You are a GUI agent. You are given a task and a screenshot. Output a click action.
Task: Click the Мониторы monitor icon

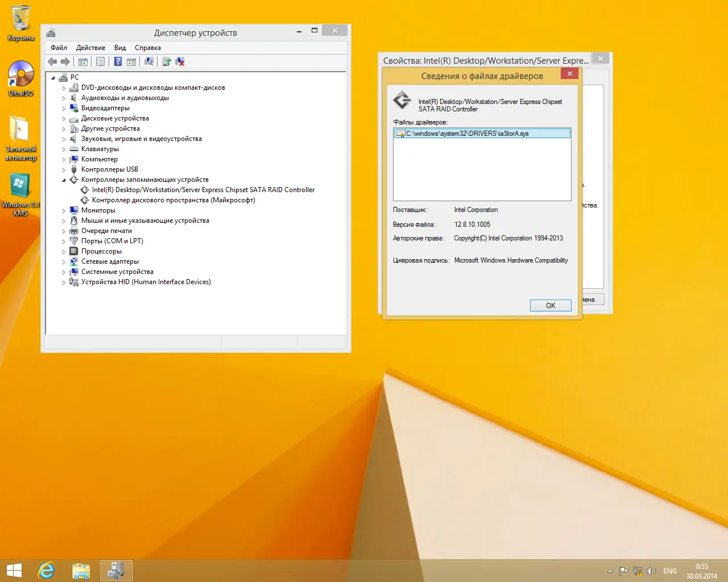73,210
